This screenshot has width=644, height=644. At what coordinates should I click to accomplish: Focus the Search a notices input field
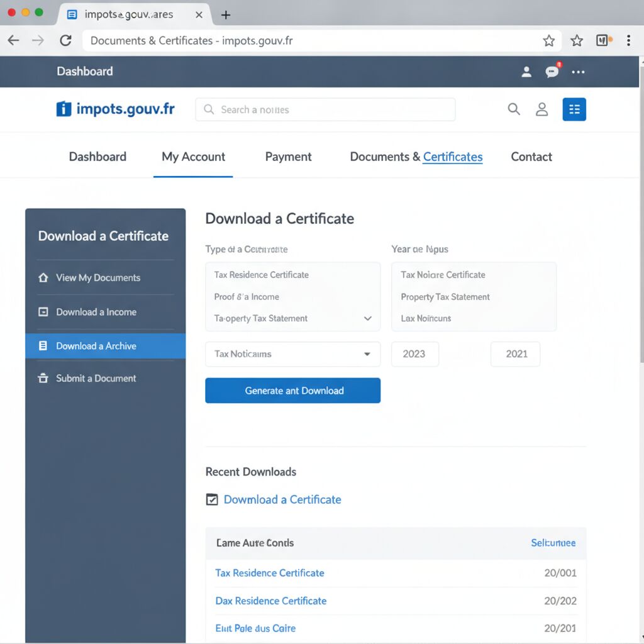coord(325,109)
